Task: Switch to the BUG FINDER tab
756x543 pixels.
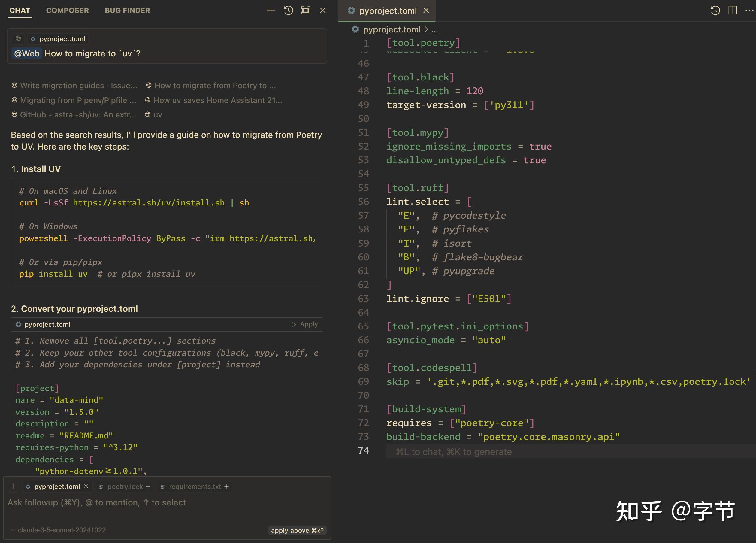Action: tap(127, 10)
